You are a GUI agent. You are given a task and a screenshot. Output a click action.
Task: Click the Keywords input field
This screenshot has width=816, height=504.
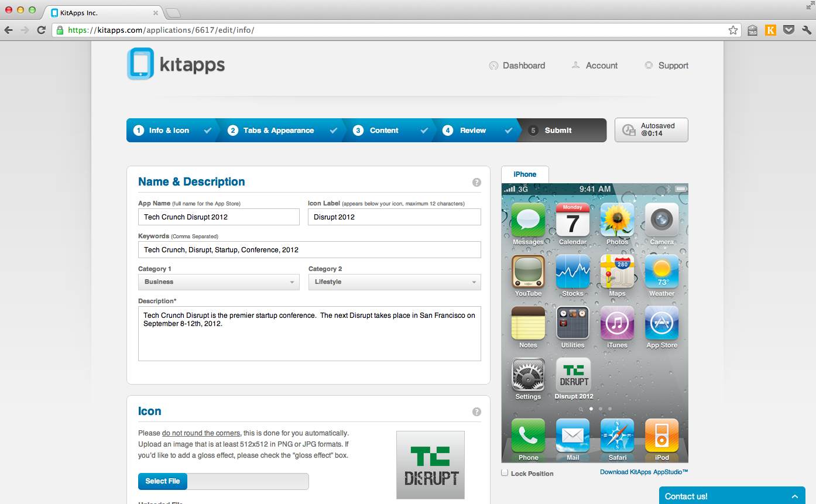click(x=310, y=250)
